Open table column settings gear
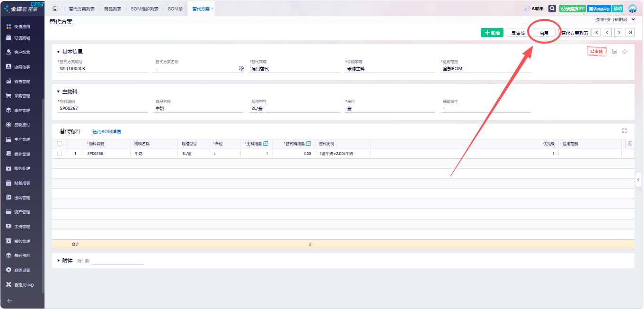 point(629,144)
